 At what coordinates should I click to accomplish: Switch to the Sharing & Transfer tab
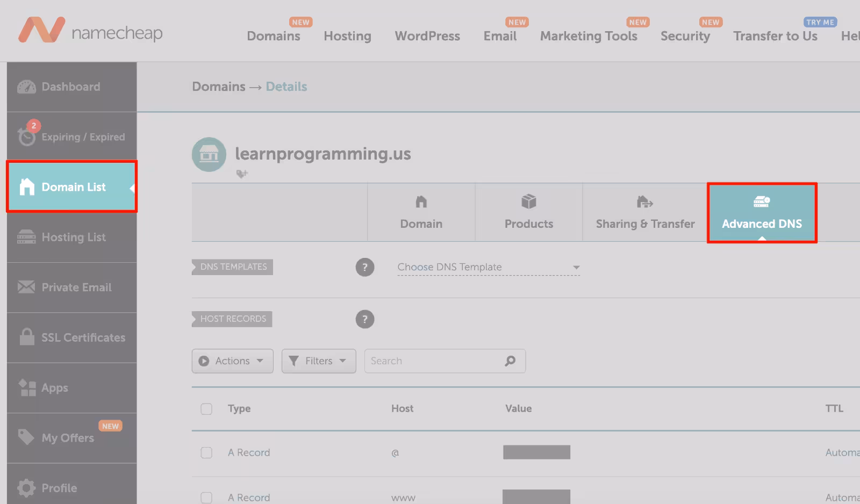point(643,212)
